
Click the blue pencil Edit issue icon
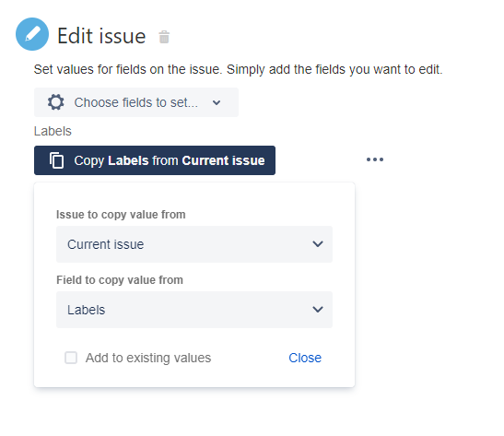[x=32, y=34]
